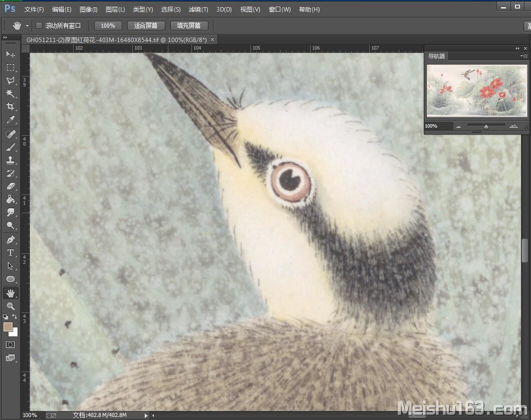Viewport: 531px width, 420px height.
Task: Click the Navigator zoom in icon
Action: (513, 126)
